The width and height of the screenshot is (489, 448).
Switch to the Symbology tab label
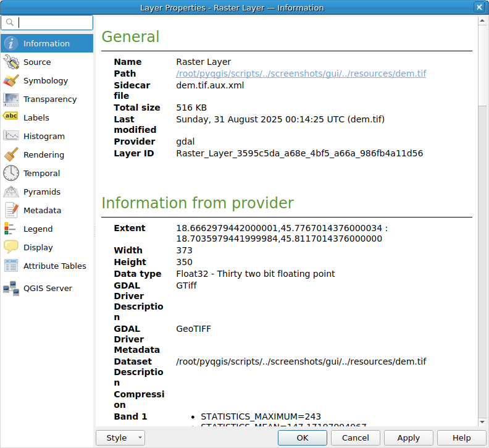tap(46, 80)
